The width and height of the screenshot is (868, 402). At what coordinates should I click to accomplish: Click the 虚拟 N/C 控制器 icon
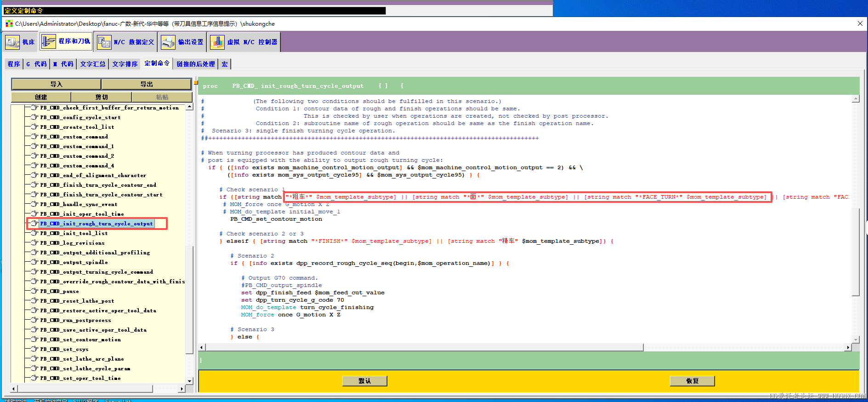point(217,42)
